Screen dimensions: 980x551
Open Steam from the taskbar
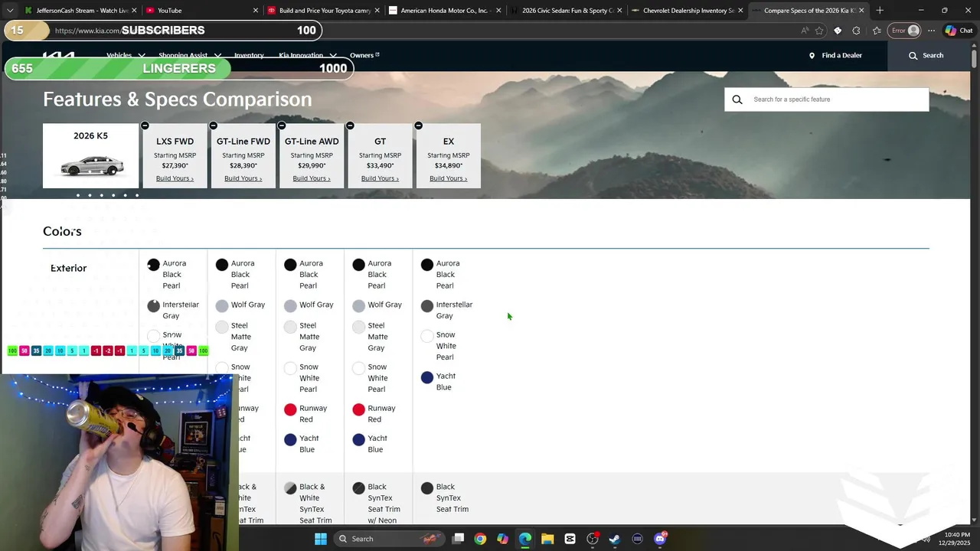tap(615, 539)
